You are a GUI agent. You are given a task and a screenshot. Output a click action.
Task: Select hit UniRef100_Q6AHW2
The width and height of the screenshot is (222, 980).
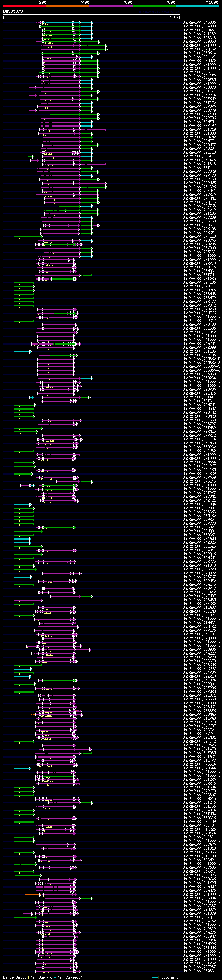[199, 887]
